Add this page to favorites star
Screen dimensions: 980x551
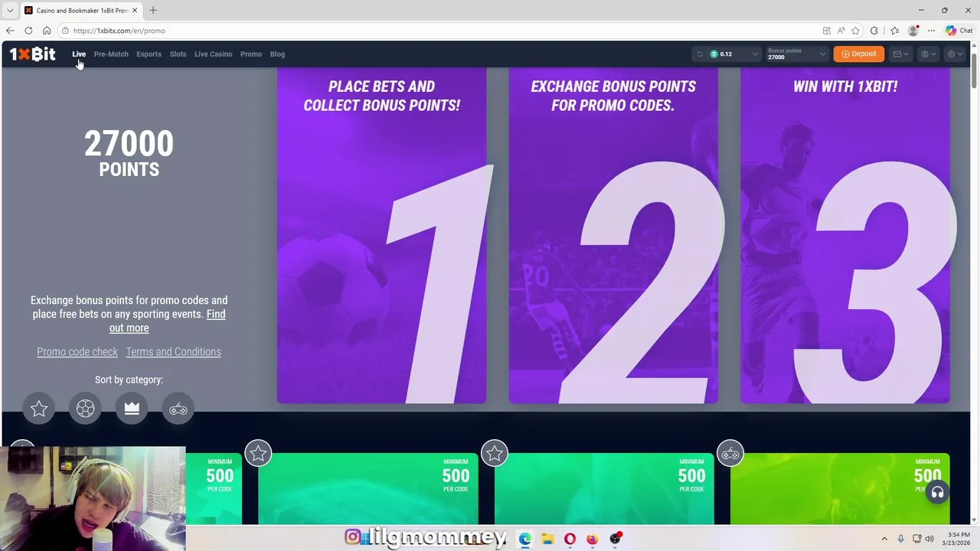[x=855, y=31]
